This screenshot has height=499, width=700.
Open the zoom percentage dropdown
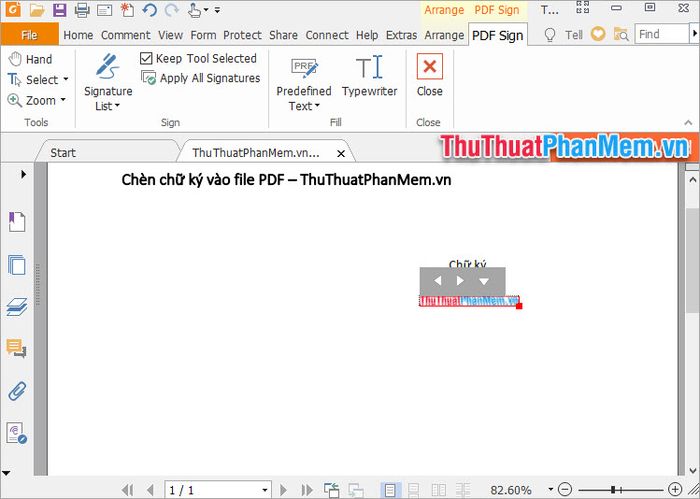point(550,490)
